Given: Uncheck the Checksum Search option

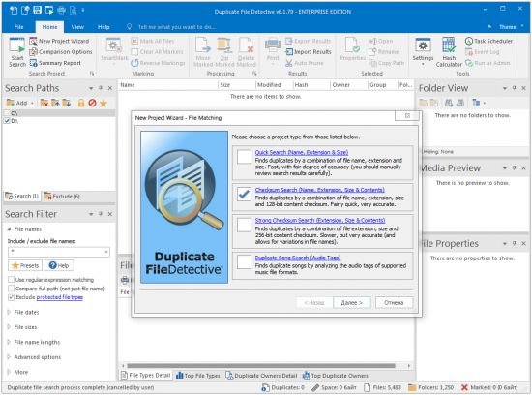Looking at the screenshot, I should tap(244, 195).
